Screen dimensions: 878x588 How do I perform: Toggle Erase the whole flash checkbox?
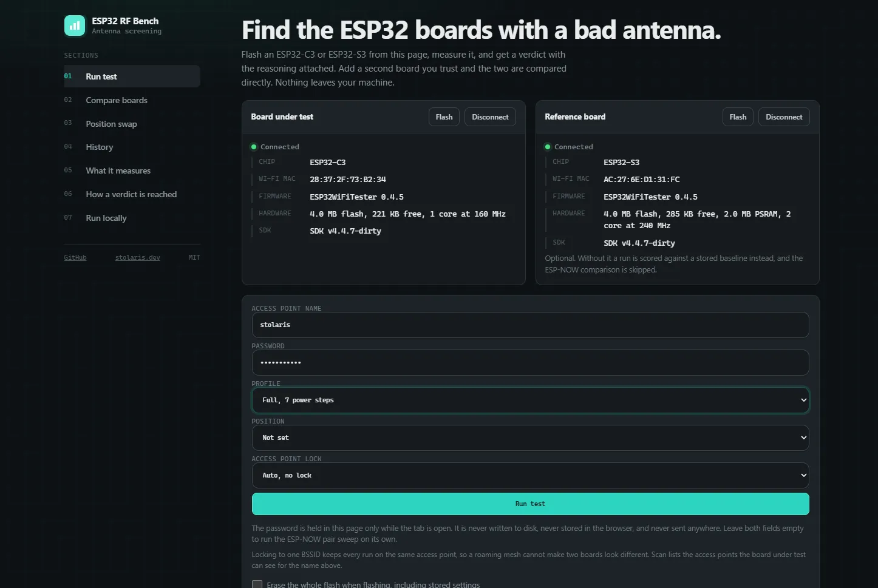257,584
